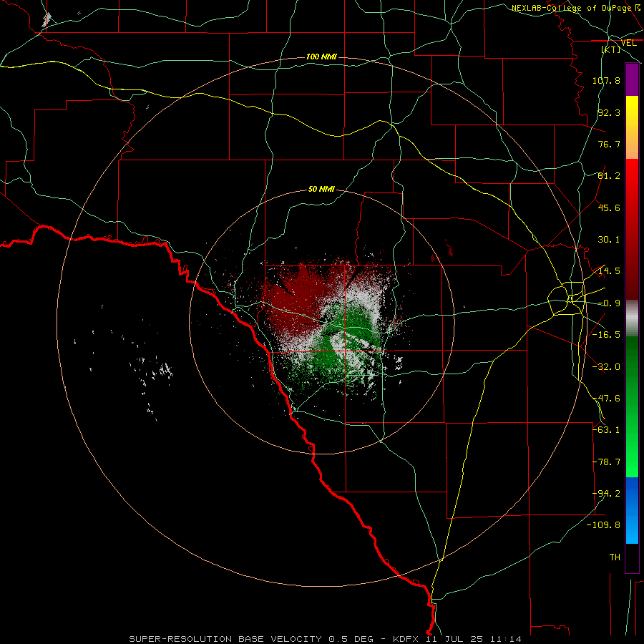Select the -47.6 velocity scale value
Screen dimensions: 644x644
click(606, 399)
